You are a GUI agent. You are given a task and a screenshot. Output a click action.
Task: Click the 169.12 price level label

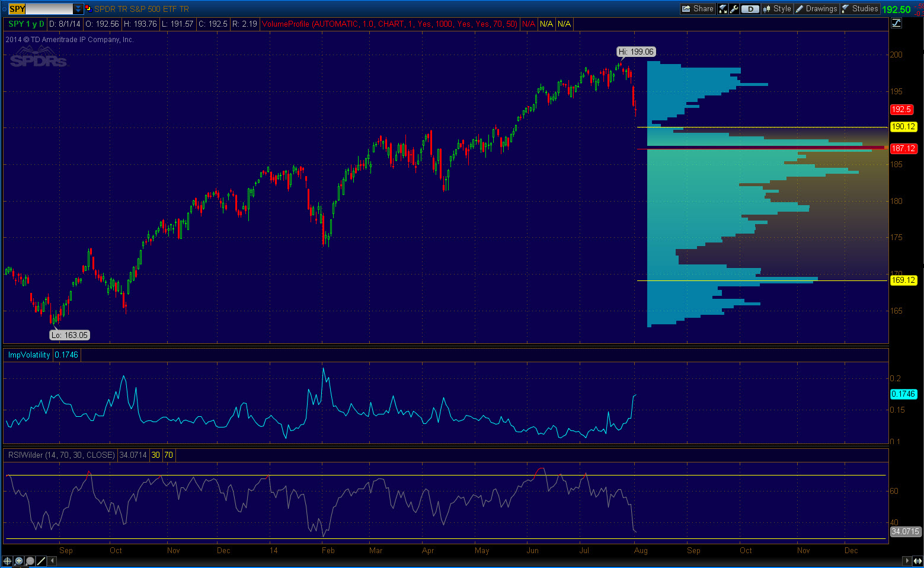[904, 280]
